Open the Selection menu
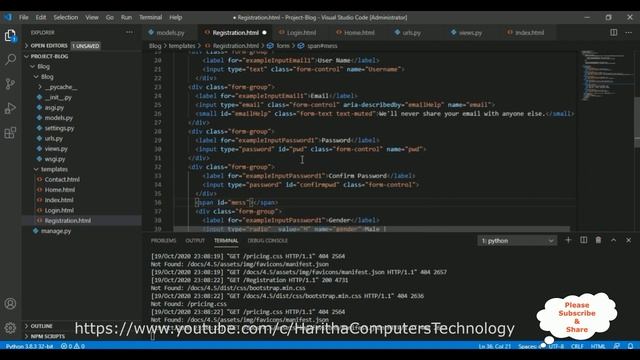Image resolution: width=640 pixels, height=360 pixels. pyautogui.click(x=65, y=17)
